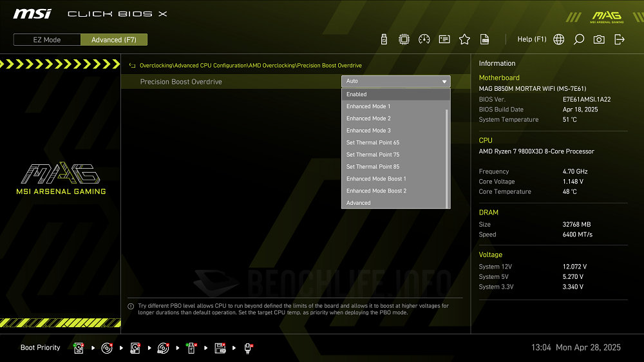The height and width of the screenshot is (362, 644).
Task: Choose Enhanced Mode 2 option
Action: [394, 119]
